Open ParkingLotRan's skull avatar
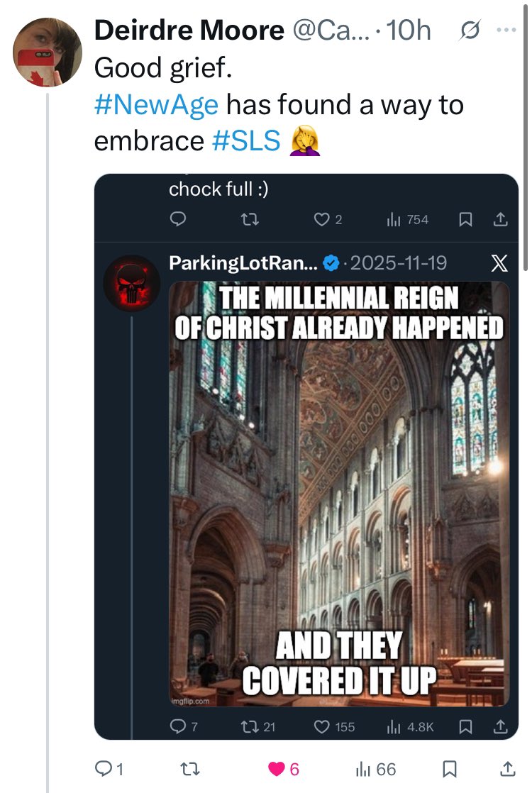The image size is (532, 793). click(x=133, y=283)
